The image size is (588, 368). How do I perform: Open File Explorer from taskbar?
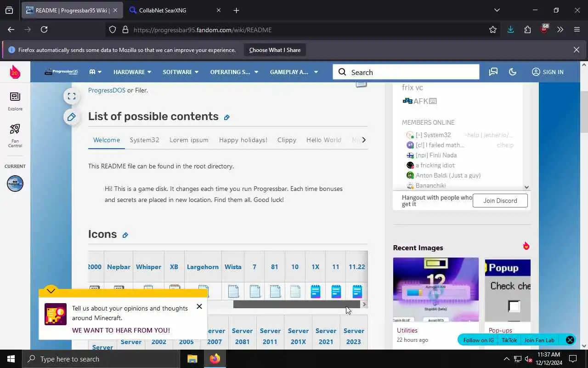(192, 359)
